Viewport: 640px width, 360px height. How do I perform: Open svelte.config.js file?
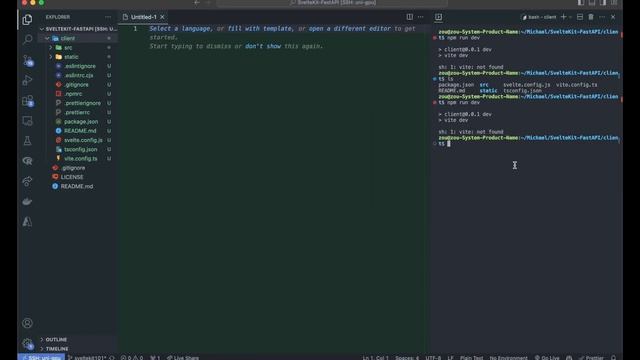83,140
